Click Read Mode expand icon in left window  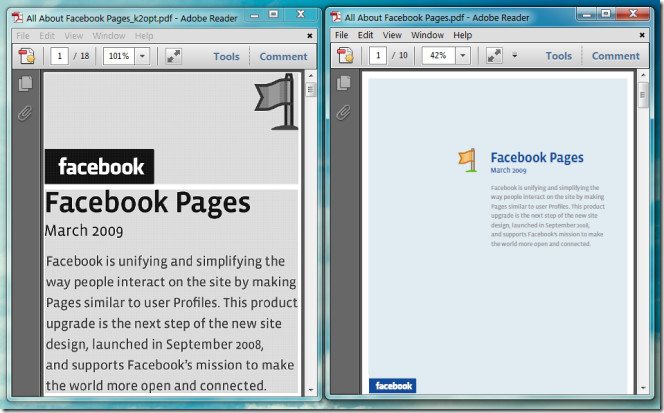tap(174, 56)
